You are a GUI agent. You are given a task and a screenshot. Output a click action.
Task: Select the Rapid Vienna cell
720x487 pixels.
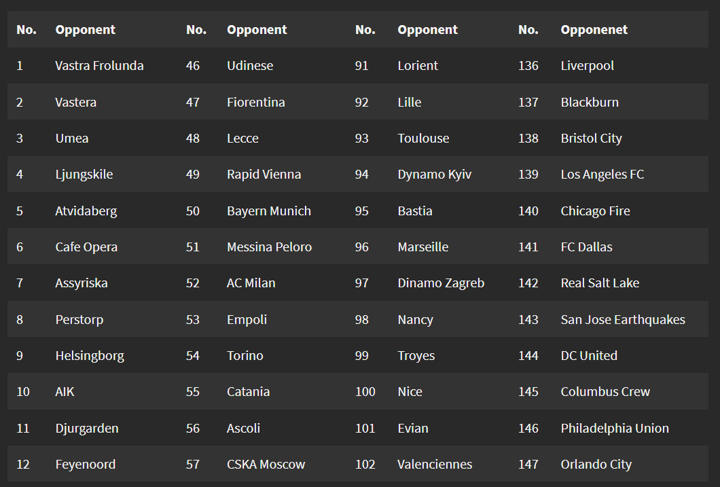pos(263,174)
